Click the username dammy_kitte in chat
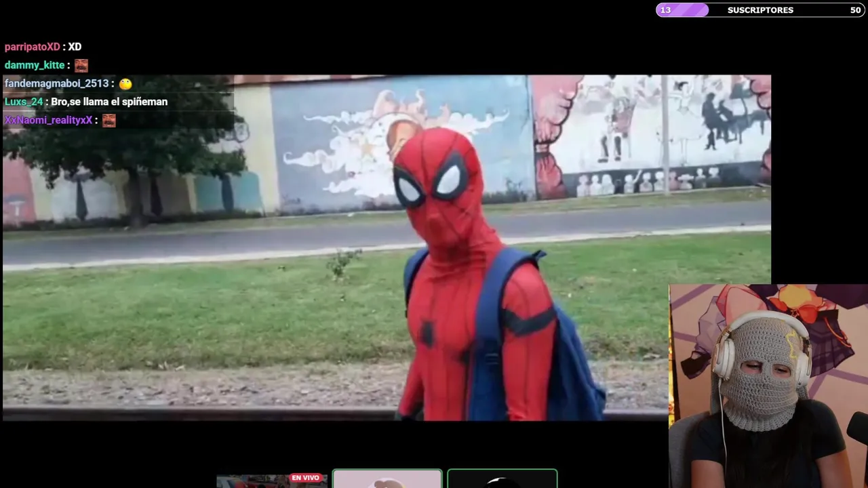The height and width of the screenshot is (488, 868). pos(35,65)
